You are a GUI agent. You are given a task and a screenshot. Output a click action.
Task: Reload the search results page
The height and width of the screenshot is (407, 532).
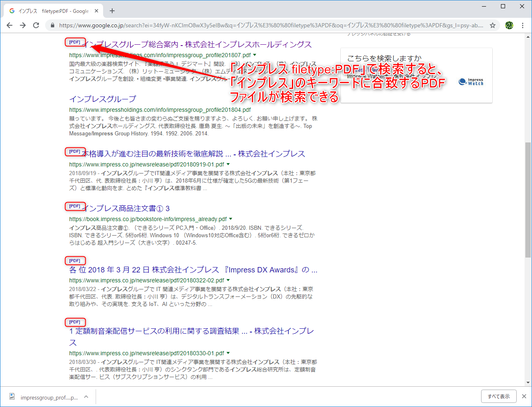(36, 25)
